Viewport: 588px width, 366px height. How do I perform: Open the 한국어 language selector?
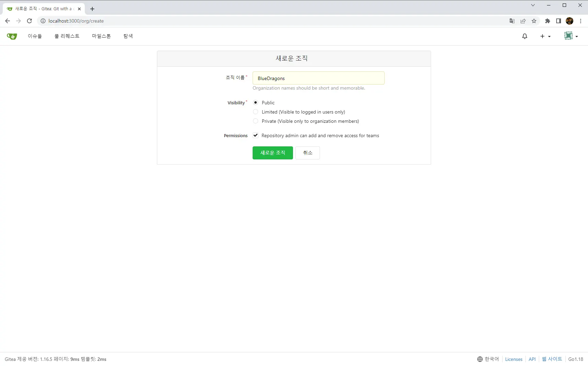488,359
